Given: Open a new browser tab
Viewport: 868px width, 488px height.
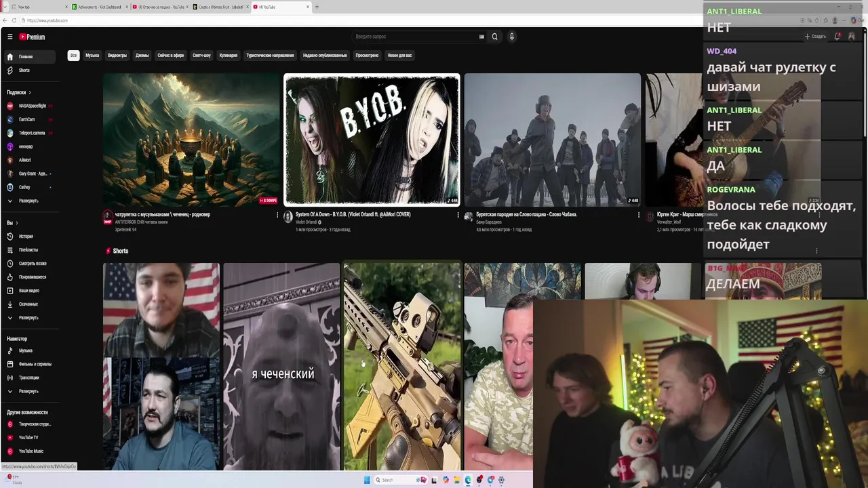Looking at the screenshot, I should (317, 7).
